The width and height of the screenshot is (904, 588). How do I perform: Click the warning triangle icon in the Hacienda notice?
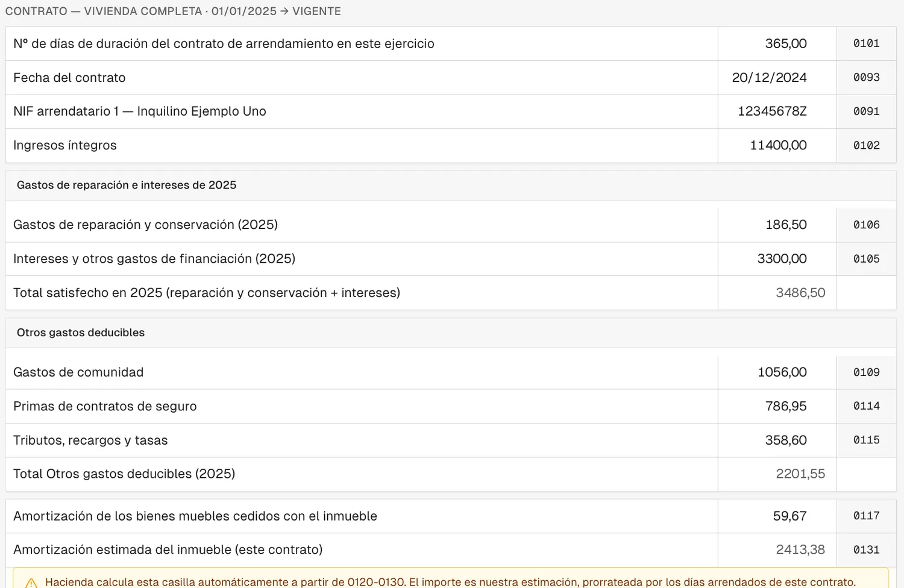(x=31, y=583)
